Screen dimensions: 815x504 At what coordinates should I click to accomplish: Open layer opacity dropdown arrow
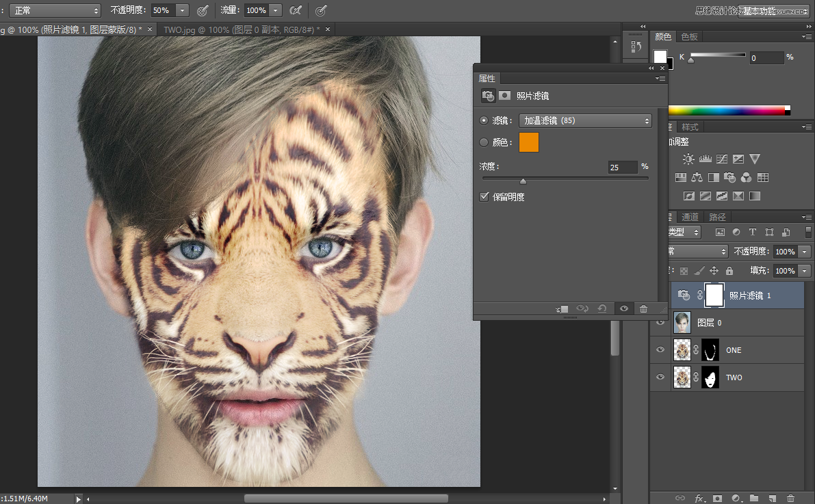[x=805, y=252]
